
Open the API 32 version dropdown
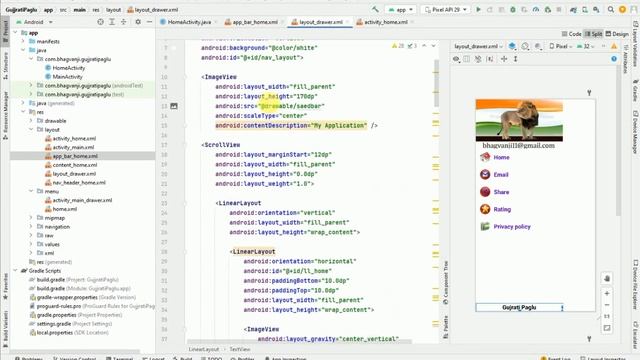coord(586,46)
